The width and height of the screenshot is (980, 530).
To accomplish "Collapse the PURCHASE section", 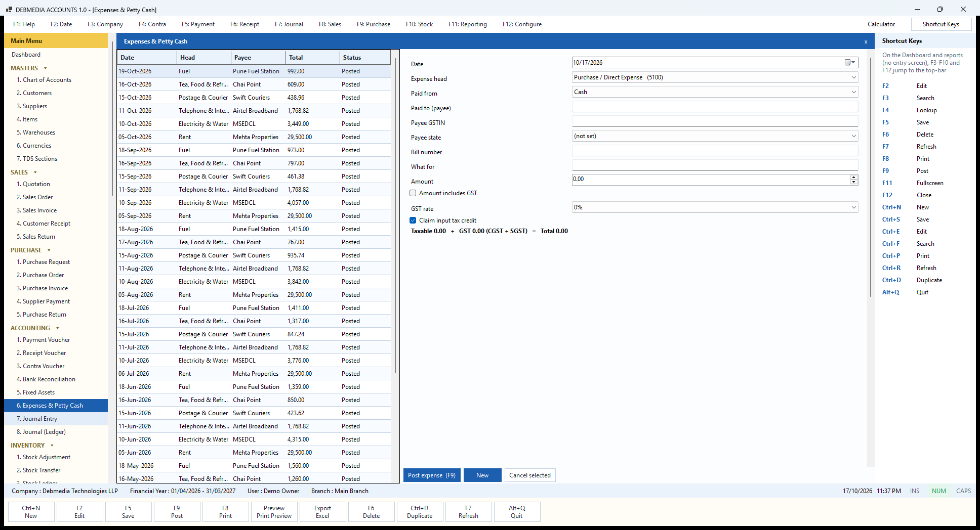I will pos(49,250).
